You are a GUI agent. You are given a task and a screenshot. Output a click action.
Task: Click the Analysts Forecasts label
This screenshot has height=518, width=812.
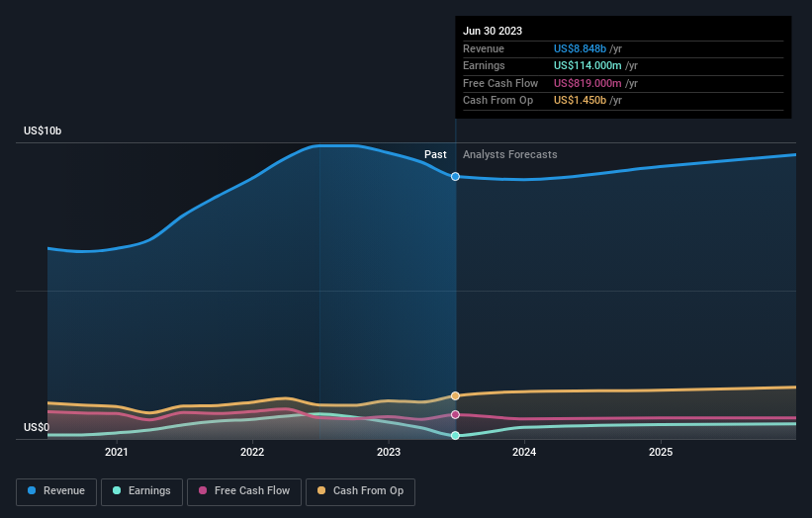tap(509, 154)
